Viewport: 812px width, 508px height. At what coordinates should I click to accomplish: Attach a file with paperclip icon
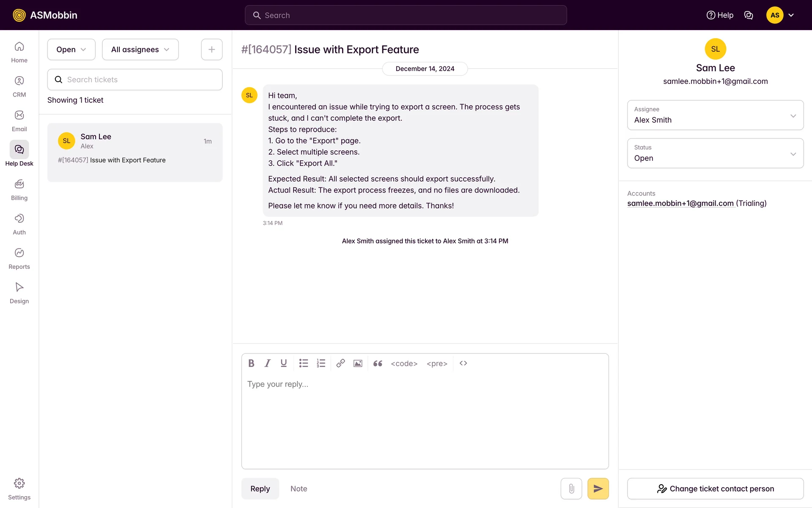[x=571, y=489]
